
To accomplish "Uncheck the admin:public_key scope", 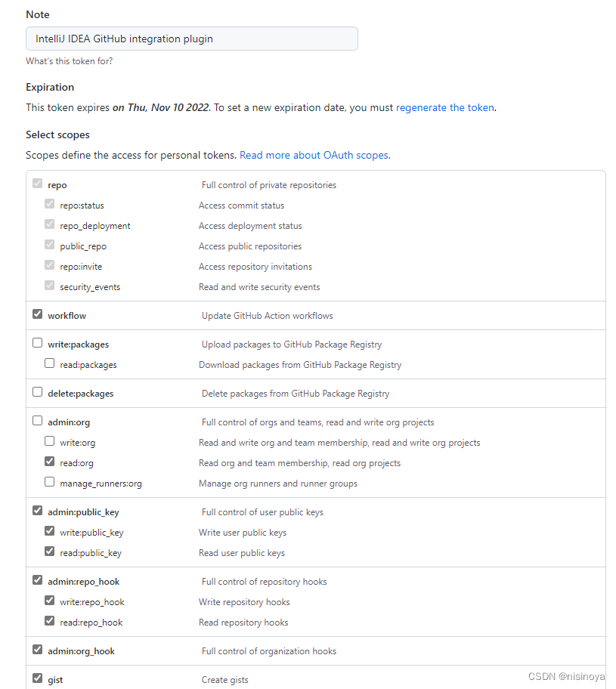I will (37, 511).
